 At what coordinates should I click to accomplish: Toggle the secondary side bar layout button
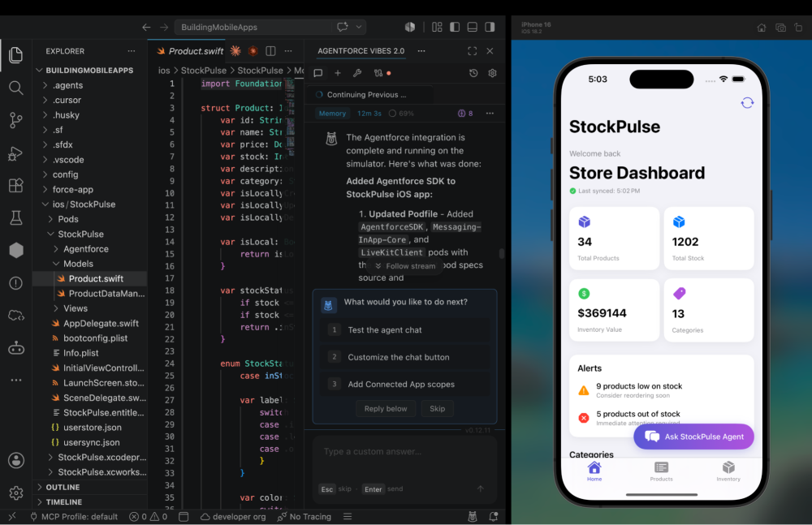click(490, 27)
